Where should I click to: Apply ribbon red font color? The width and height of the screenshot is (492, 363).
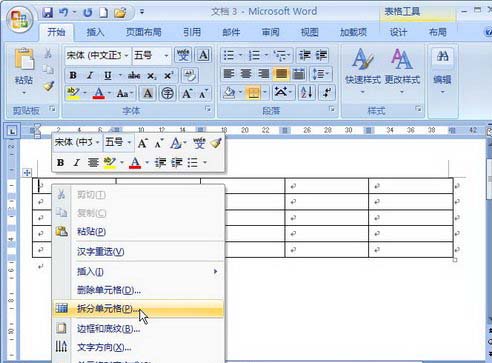tap(99, 94)
